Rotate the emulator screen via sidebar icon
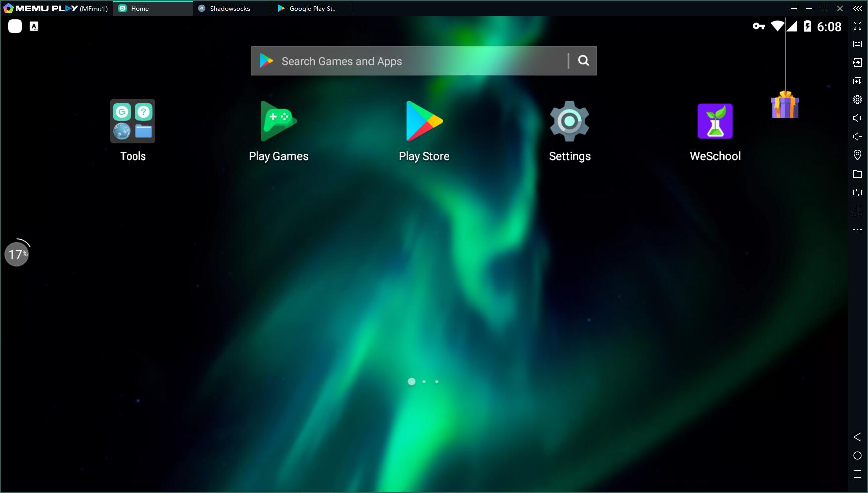Image resolution: width=868 pixels, height=493 pixels. [x=857, y=193]
